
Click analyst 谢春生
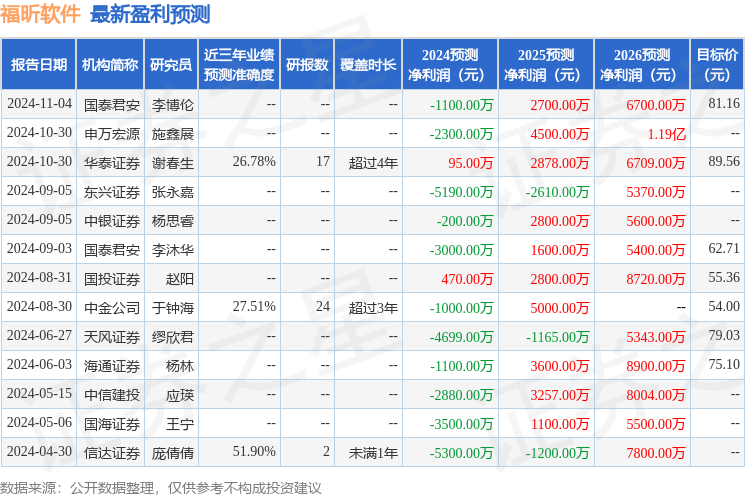(x=172, y=163)
